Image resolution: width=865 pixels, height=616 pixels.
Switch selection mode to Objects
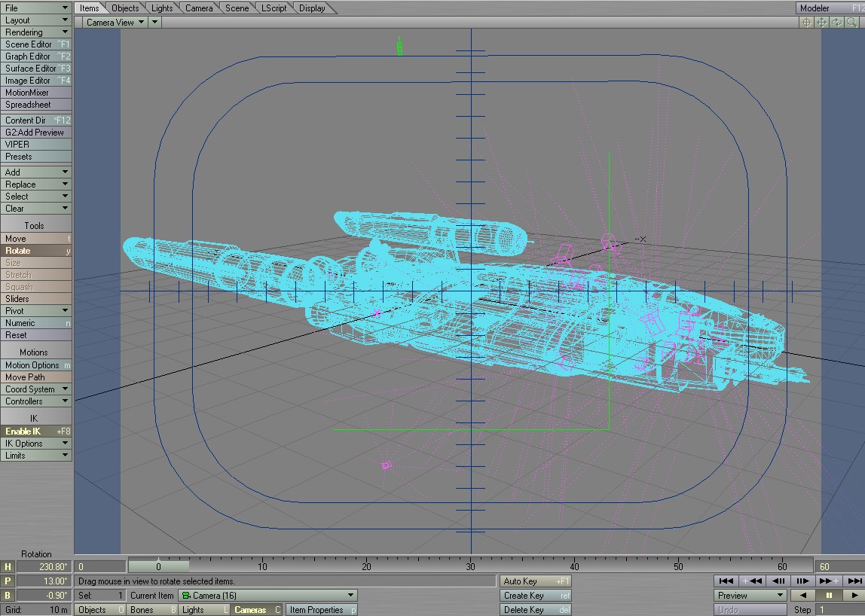coord(100,610)
